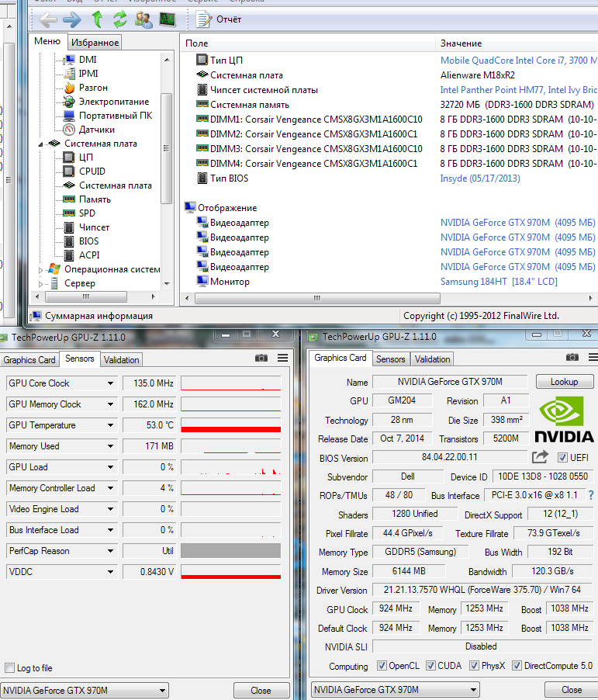Toggle the UEFI checkbox

(x=562, y=458)
